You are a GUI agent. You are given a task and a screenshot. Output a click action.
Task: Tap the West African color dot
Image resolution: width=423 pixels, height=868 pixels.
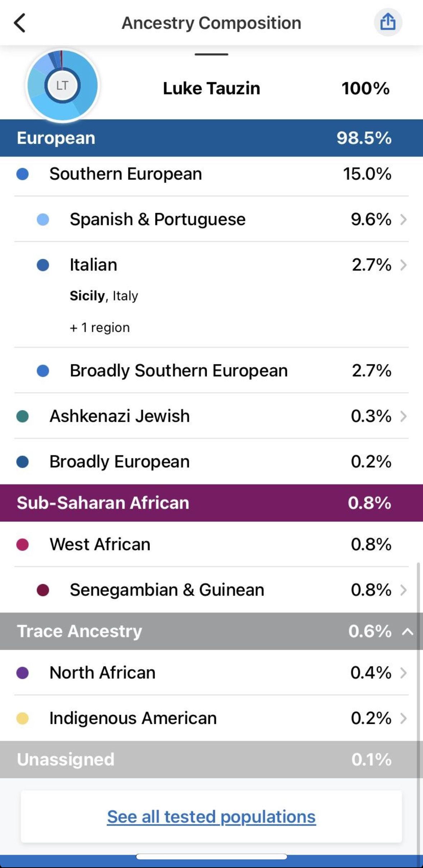tap(23, 545)
